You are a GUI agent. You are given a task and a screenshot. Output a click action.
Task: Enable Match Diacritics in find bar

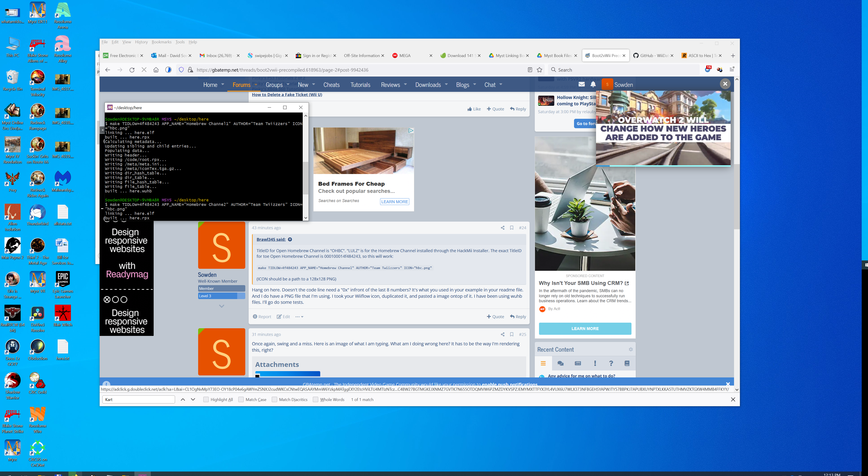click(x=274, y=399)
